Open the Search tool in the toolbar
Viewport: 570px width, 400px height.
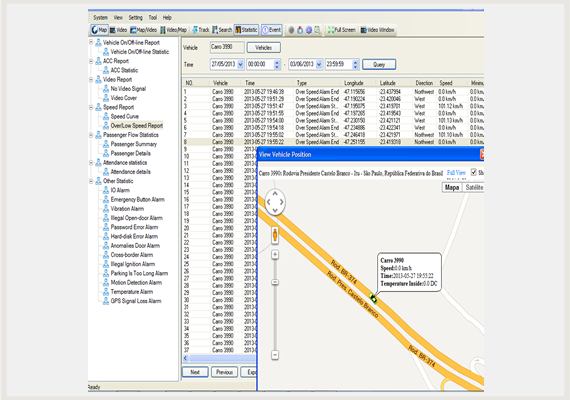222,30
